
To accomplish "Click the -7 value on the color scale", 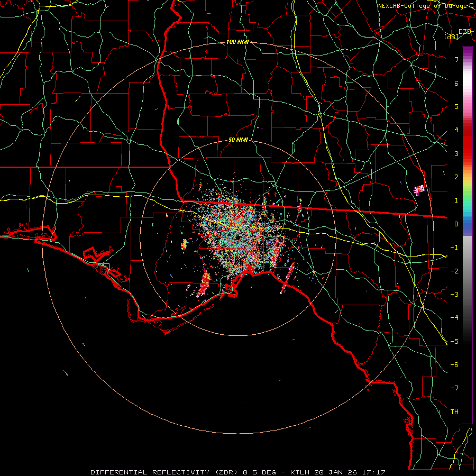I will 454,388.
